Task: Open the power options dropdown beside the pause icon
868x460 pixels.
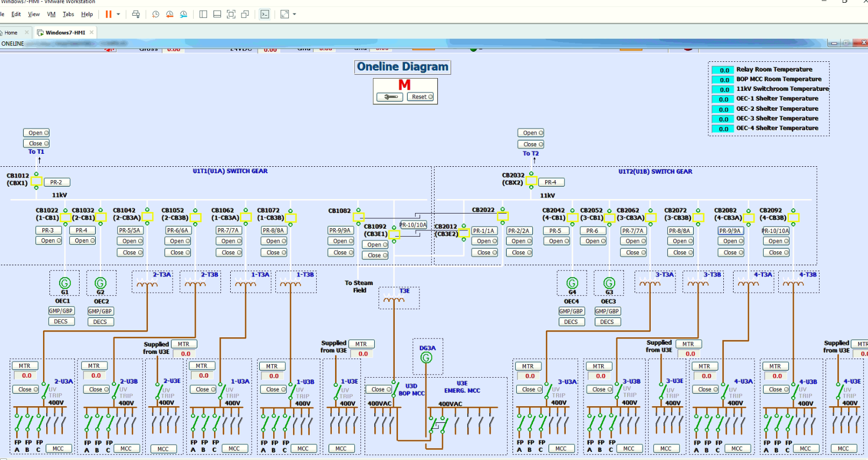Action: pos(118,15)
